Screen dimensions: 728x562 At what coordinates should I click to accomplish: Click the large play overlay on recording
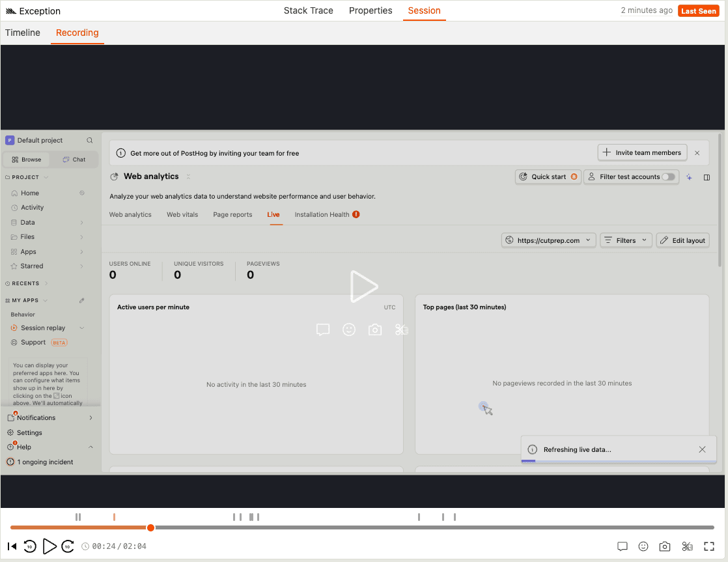(x=363, y=286)
